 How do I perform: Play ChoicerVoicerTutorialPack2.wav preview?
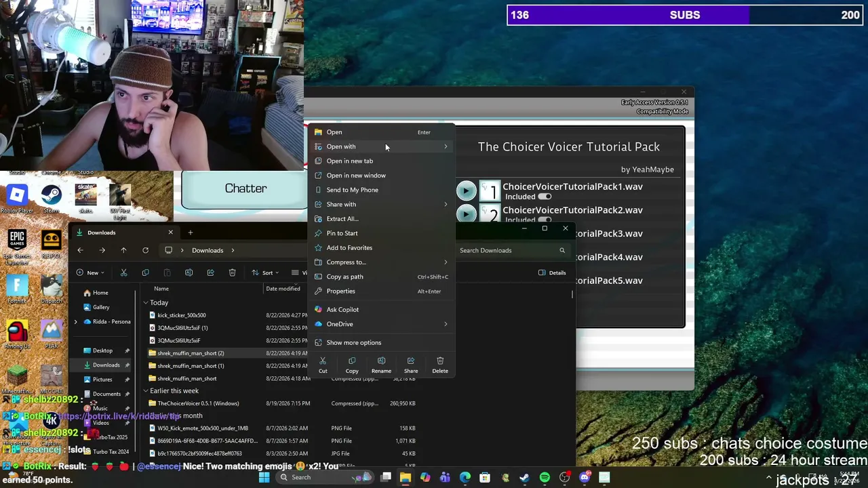[x=466, y=214]
